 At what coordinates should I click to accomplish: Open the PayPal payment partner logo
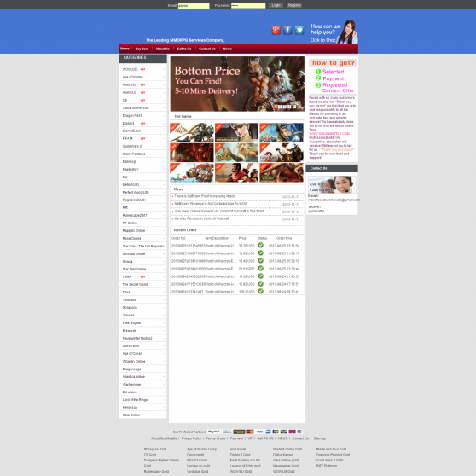click(214, 432)
